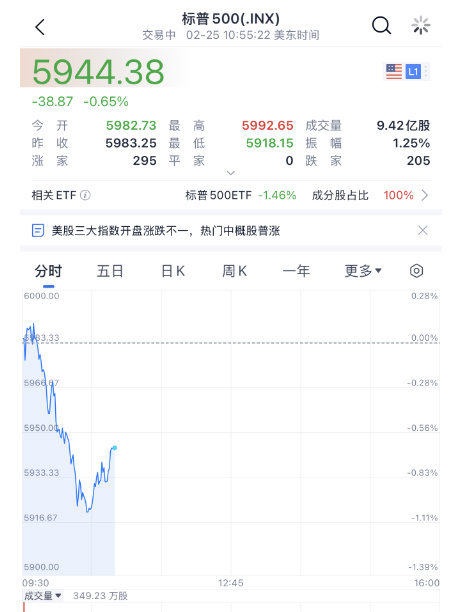Tap the latest price dot on chart
The height and width of the screenshot is (612, 462).
click(x=114, y=448)
